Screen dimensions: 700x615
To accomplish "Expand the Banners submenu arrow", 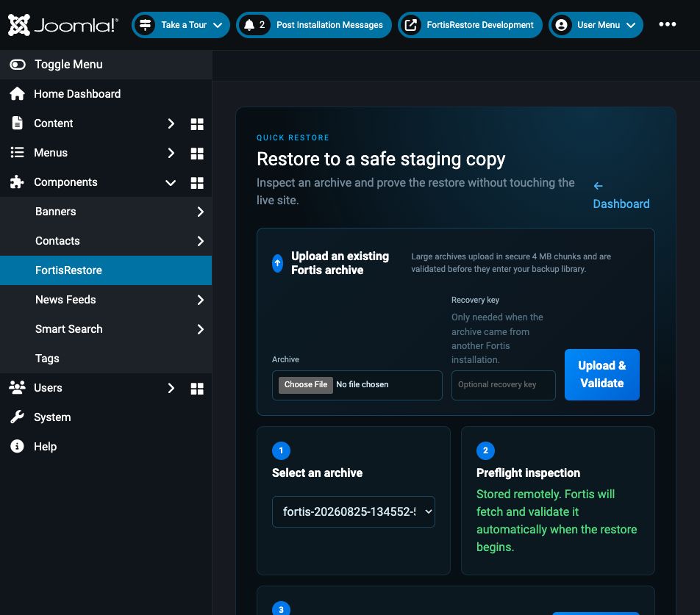I will [x=200, y=212].
